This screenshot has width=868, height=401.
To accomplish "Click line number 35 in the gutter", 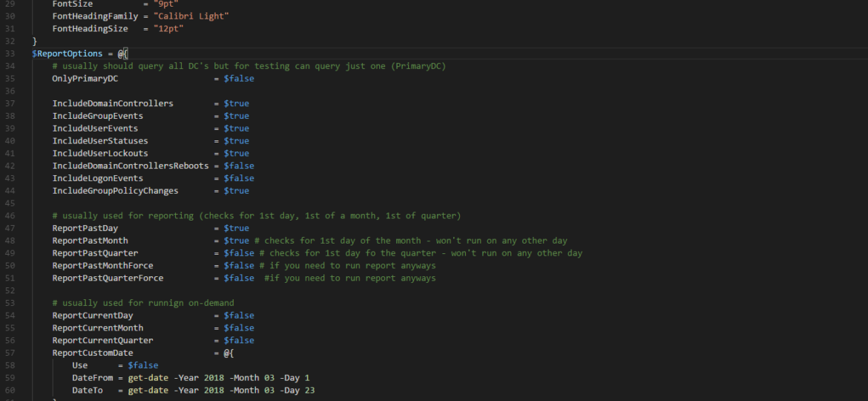I will pyautogui.click(x=10, y=79).
